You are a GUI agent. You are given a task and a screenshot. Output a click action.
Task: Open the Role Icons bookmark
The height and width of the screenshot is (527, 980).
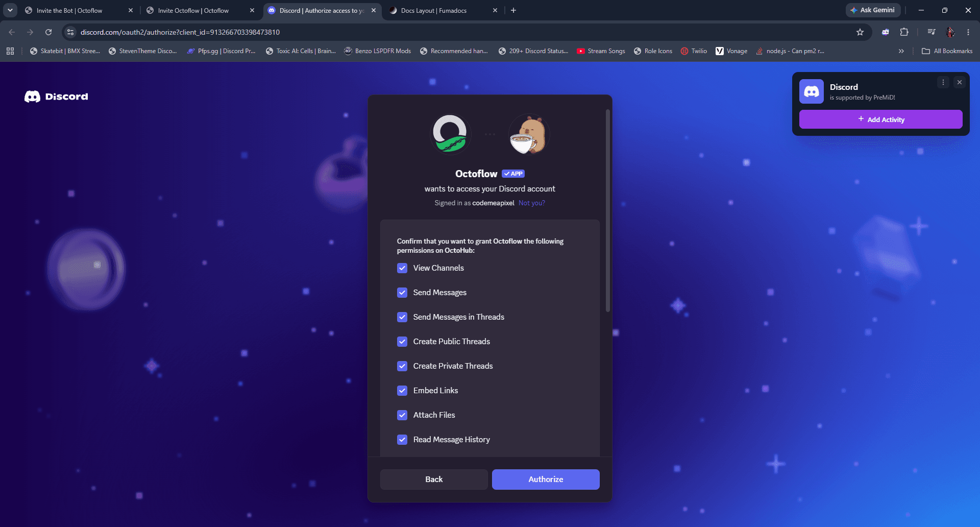coord(653,51)
